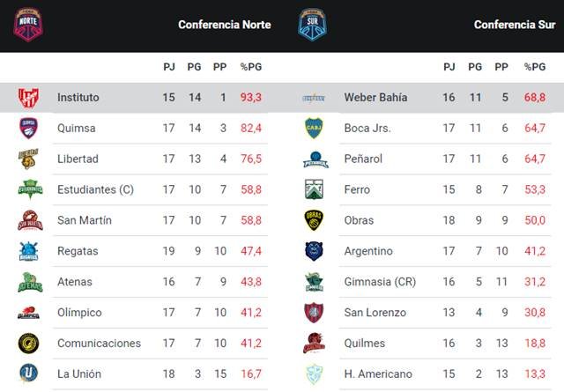Click the Comunicaciones team logo
This screenshot has height=392, width=564.
click(29, 344)
